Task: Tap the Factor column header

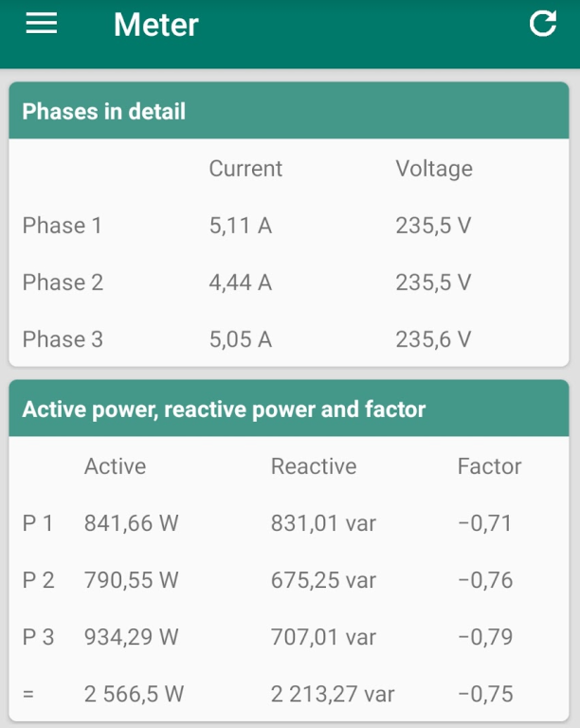Action: [489, 466]
